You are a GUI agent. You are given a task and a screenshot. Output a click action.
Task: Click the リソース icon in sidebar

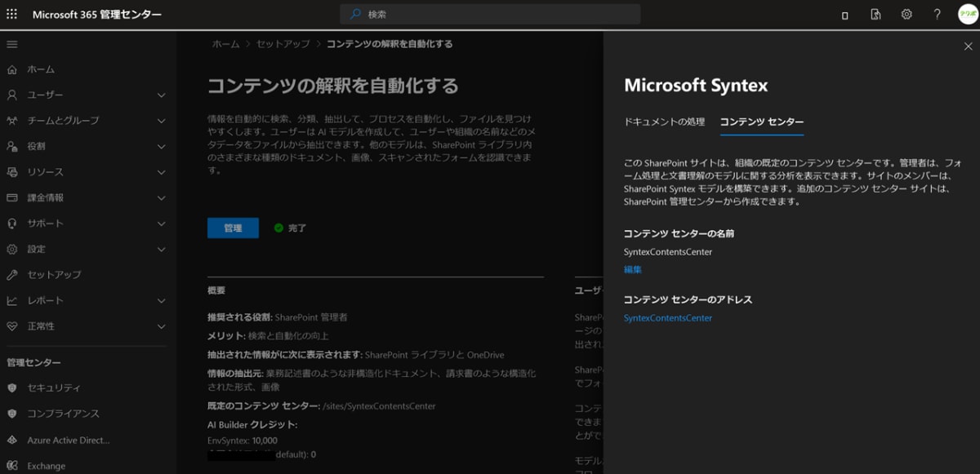11,172
